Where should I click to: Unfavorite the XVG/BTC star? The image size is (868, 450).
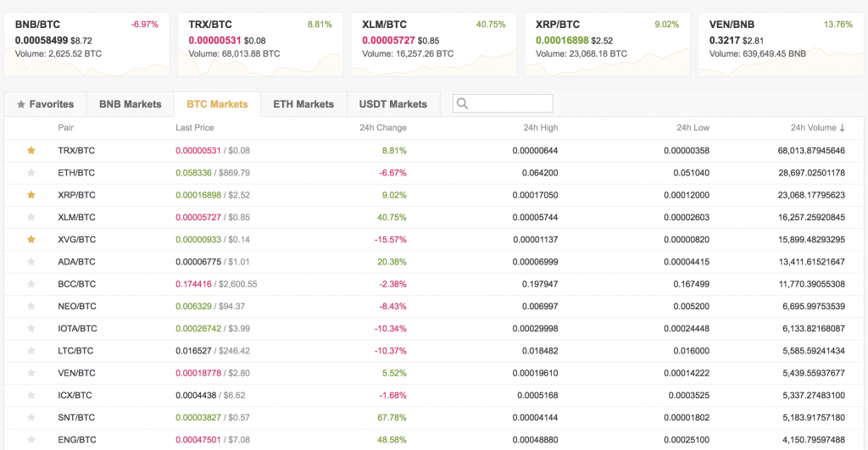[31, 240]
